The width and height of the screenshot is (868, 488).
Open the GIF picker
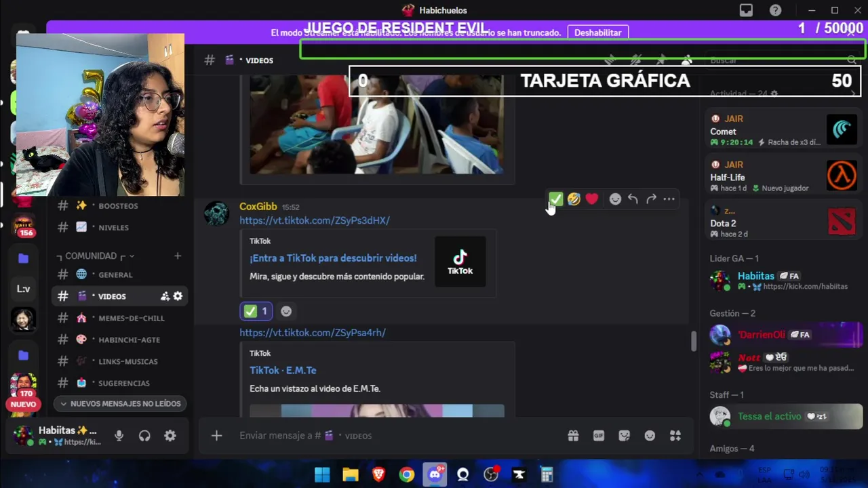pos(599,436)
